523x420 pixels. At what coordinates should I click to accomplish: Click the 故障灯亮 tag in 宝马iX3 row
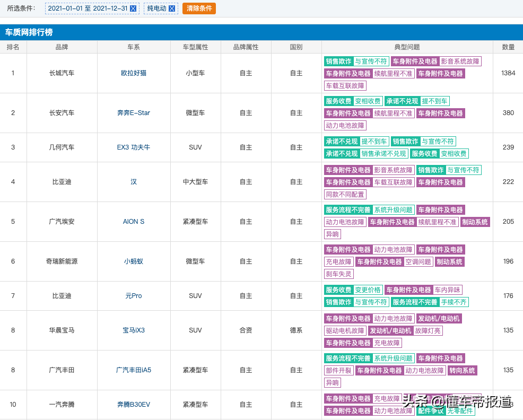428,330
